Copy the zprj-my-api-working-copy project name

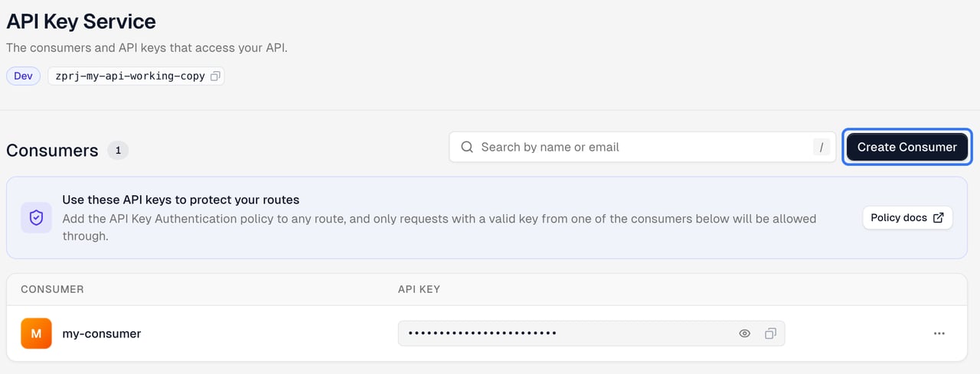pos(215,76)
